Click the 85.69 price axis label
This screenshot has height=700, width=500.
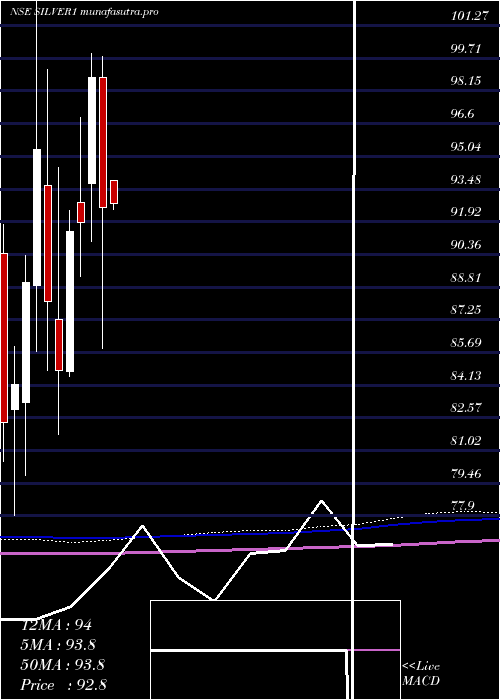click(466, 343)
